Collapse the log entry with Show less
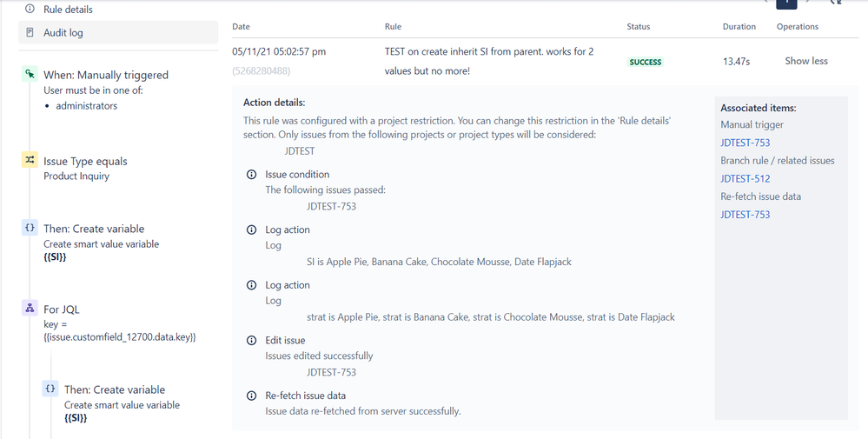The image size is (868, 439). (x=806, y=61)
